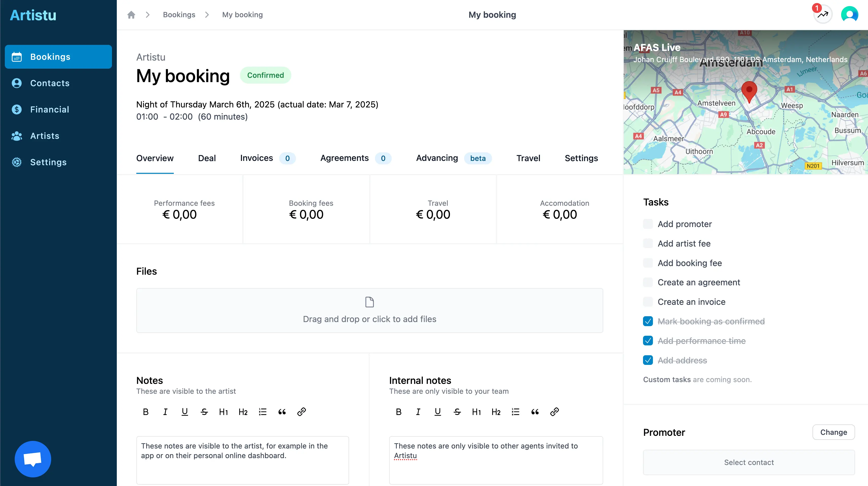Toggle bold in Notes editor

tap(146, 412)
